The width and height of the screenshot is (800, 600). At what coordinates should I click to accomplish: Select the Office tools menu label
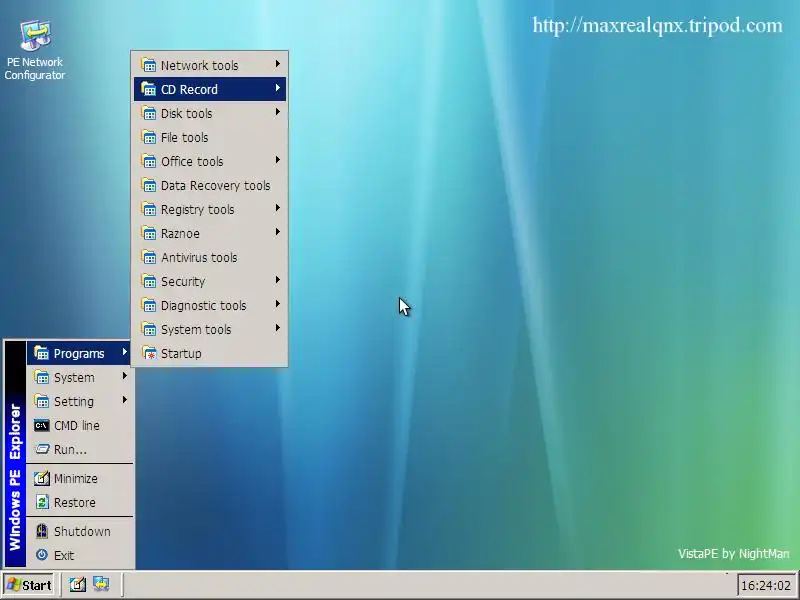click(192, 161)
